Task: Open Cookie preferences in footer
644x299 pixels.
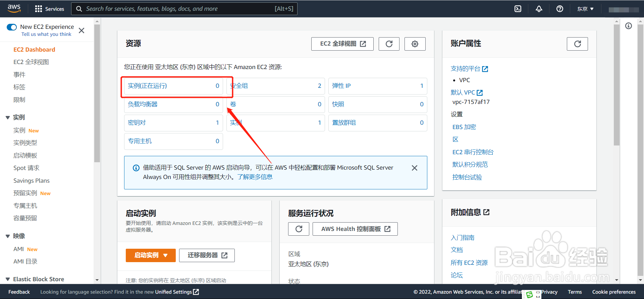Action: click(x=614, y=292)
